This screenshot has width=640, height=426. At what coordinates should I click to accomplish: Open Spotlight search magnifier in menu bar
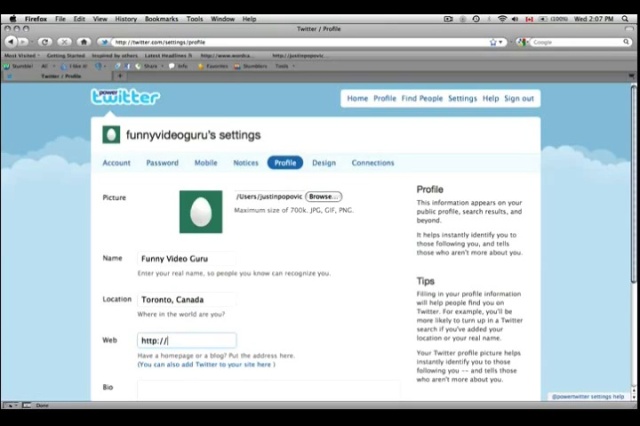coord(625,19)
